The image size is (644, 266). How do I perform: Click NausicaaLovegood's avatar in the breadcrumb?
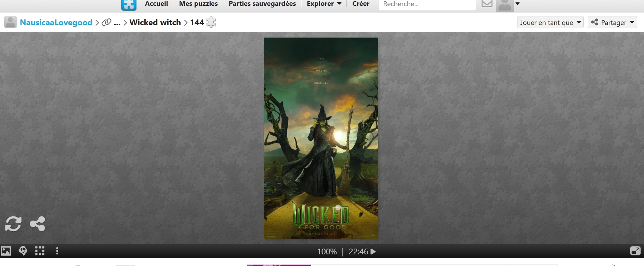click(x=10, y=22)
